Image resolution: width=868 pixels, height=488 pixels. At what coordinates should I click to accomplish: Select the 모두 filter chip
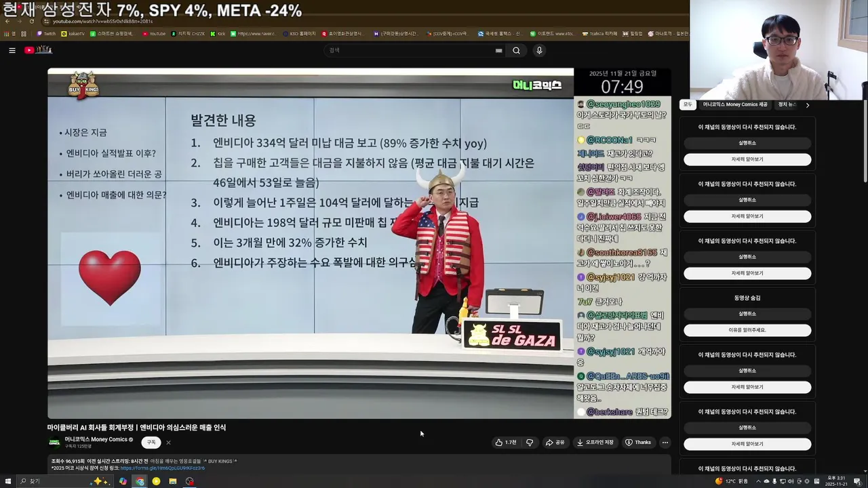(688, 104)
